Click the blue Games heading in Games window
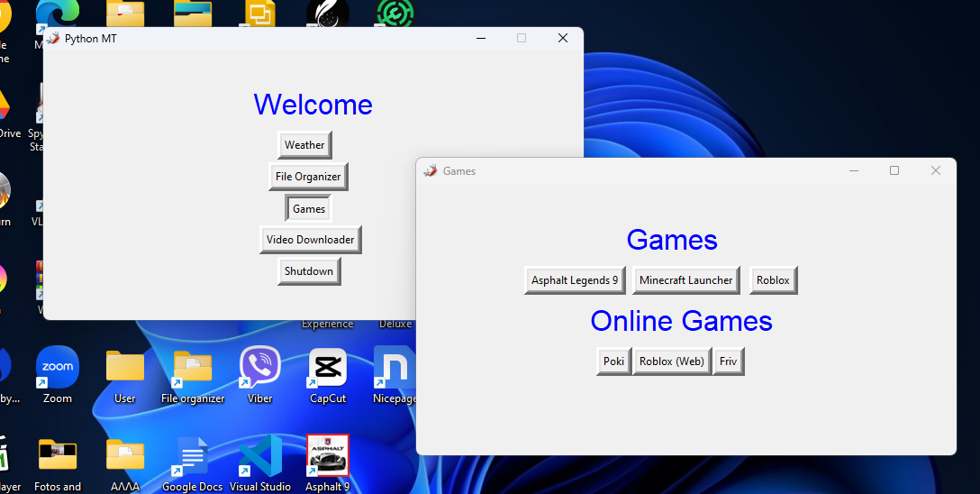Image resolution: width=980 pixels, height=494 pixels. point(672,240)
